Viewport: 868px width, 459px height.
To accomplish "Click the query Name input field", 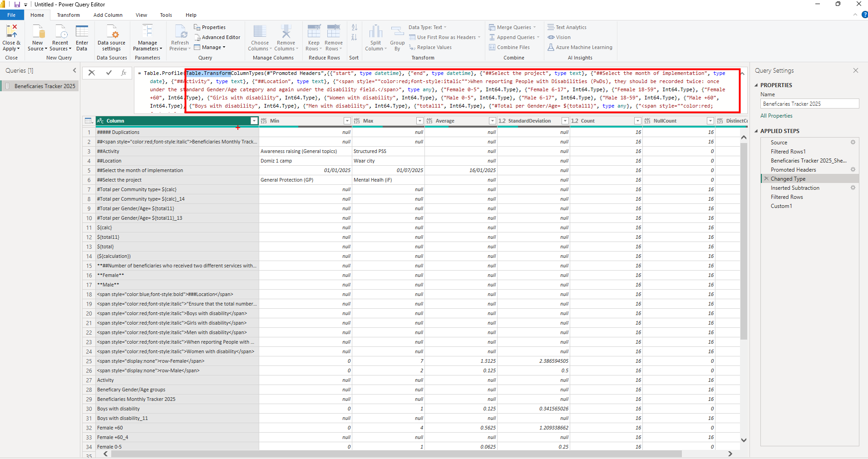I will [x=809, y=104].
